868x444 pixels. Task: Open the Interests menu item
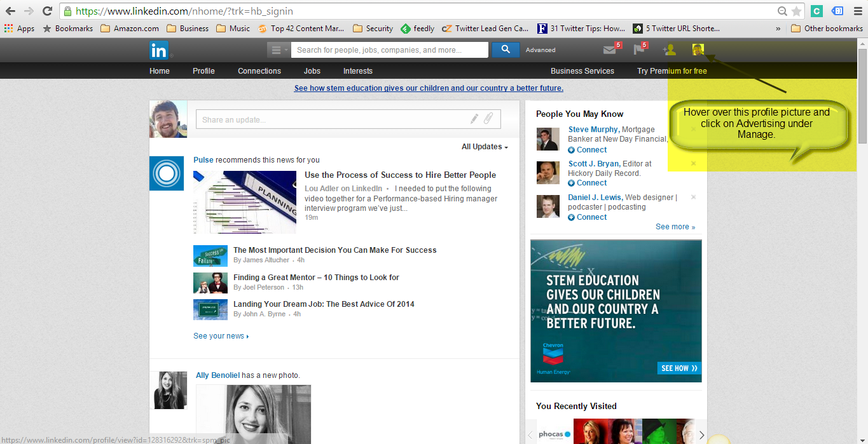[x=357, y=71]
